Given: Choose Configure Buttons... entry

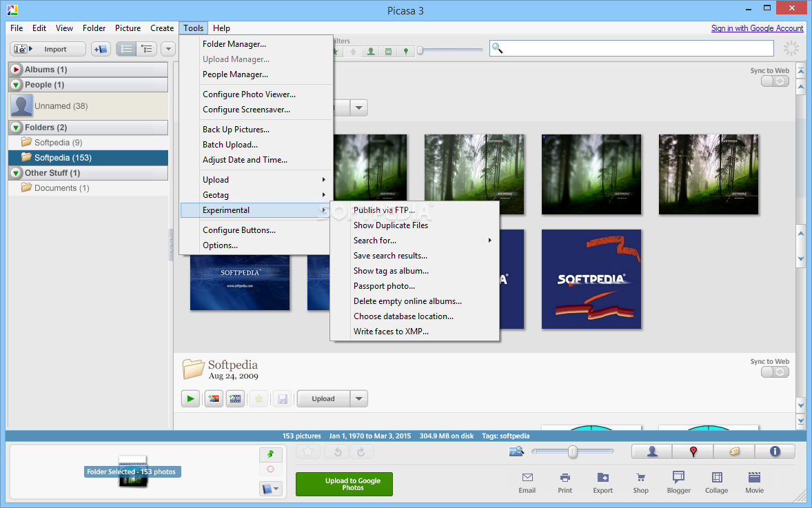Looking at the screenshot, I should pyautogui.click(x=256, y=230).
